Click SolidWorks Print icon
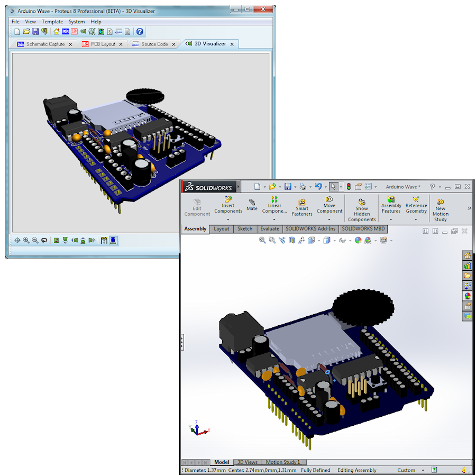The height and width of the screenshot is (476, 476). click(x=303, y=186)
